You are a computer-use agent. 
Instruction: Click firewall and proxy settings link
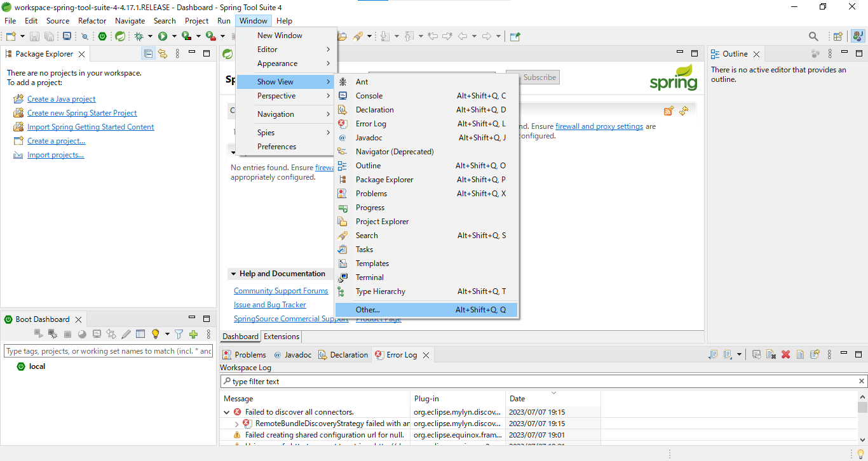pos(599,126)
